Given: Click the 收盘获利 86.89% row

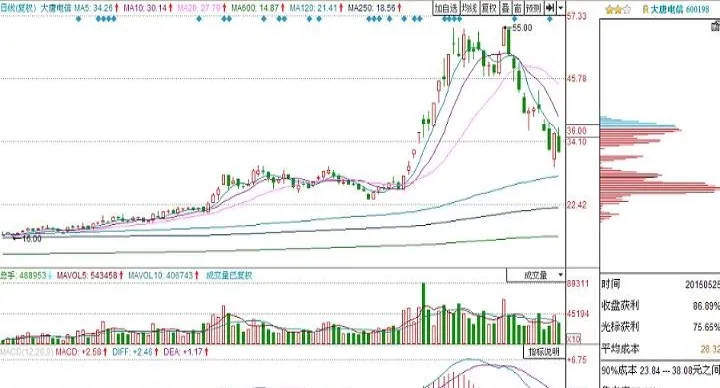Looking at the screenshot, I should coord(660,305).
